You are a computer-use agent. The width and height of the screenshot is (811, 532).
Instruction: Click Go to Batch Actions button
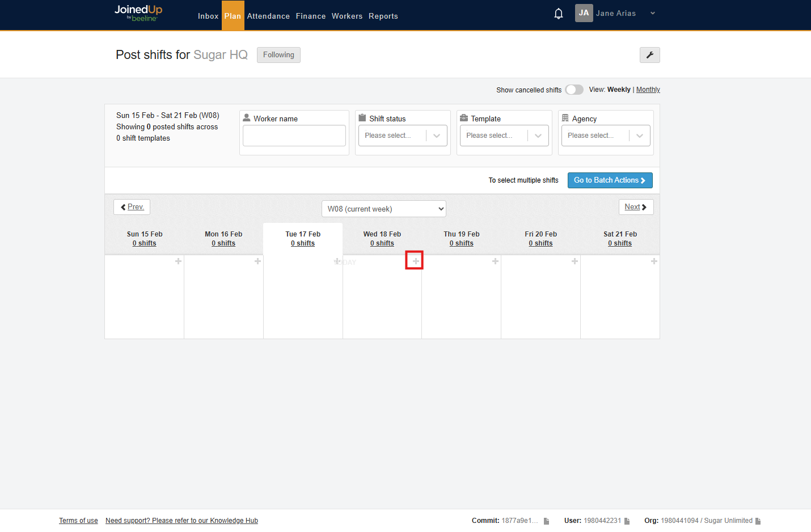[x=610, y=180]
